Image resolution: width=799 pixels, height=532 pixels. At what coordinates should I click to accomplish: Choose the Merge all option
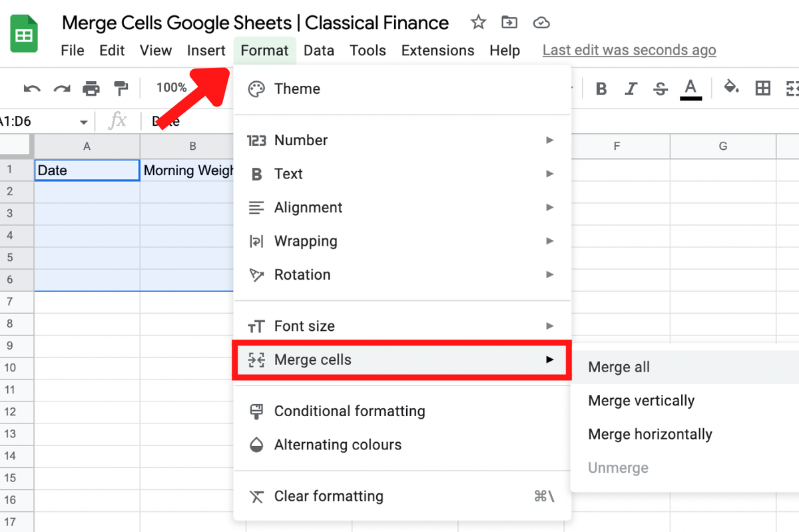pyautogui.click(x=619, y=367)
